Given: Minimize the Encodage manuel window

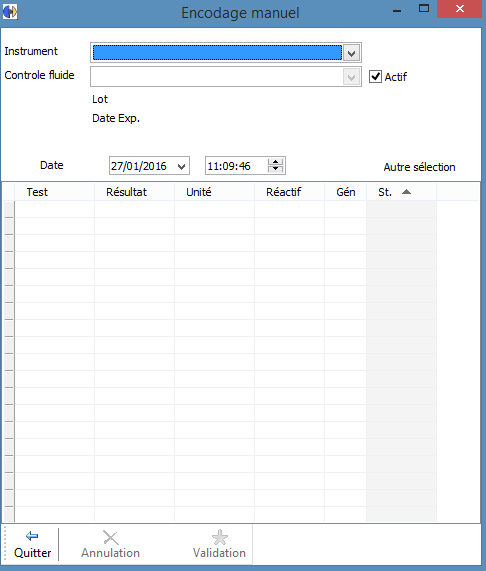Looking at the screenshot, I should (x=397, y=10).
